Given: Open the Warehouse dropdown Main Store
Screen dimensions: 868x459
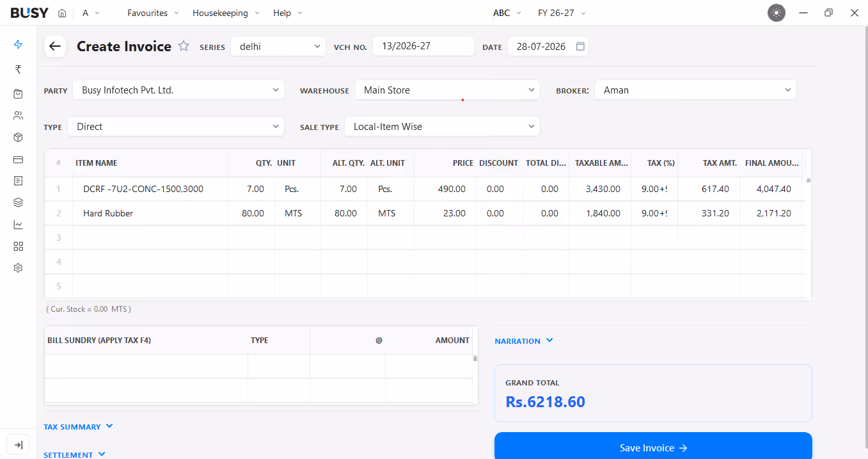Looking at the screenshot, I should (447, 90).
